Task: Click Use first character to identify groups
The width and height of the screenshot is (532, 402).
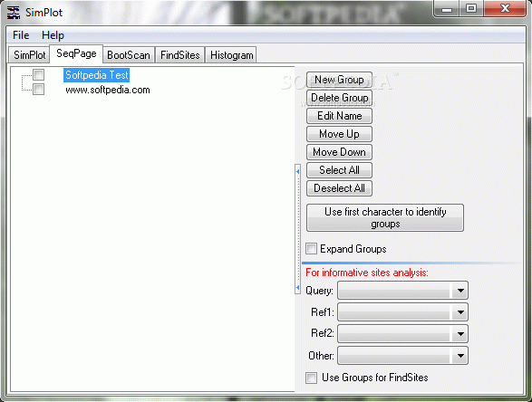Action: [x=385, y=217]
